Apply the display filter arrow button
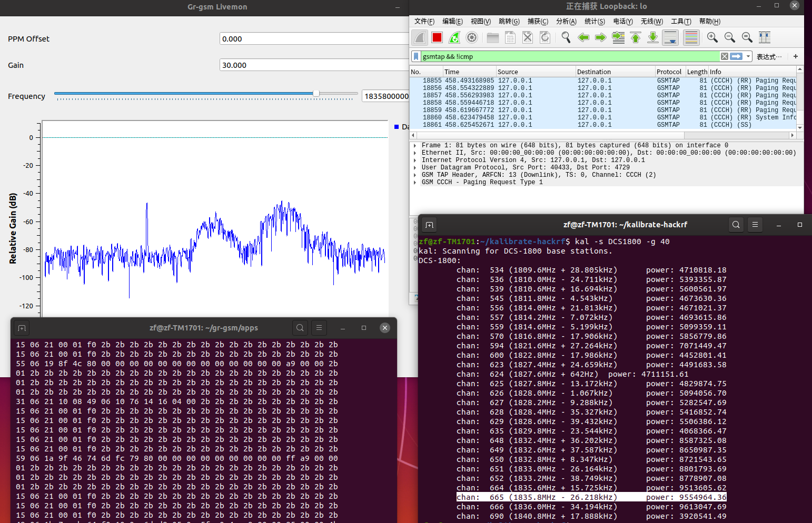Image resolution: width=812 pixels, height=523 pixels. coord(736,56)
